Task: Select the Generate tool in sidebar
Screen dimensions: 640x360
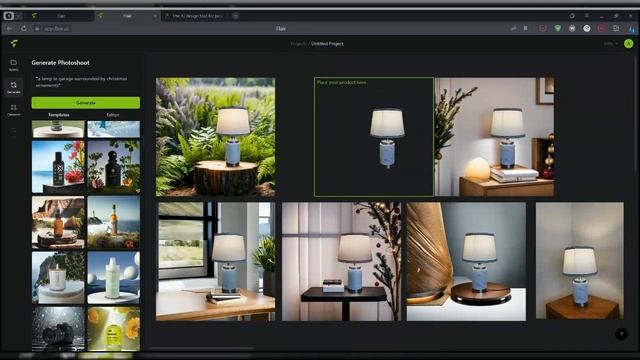Action: coord(13,87)
